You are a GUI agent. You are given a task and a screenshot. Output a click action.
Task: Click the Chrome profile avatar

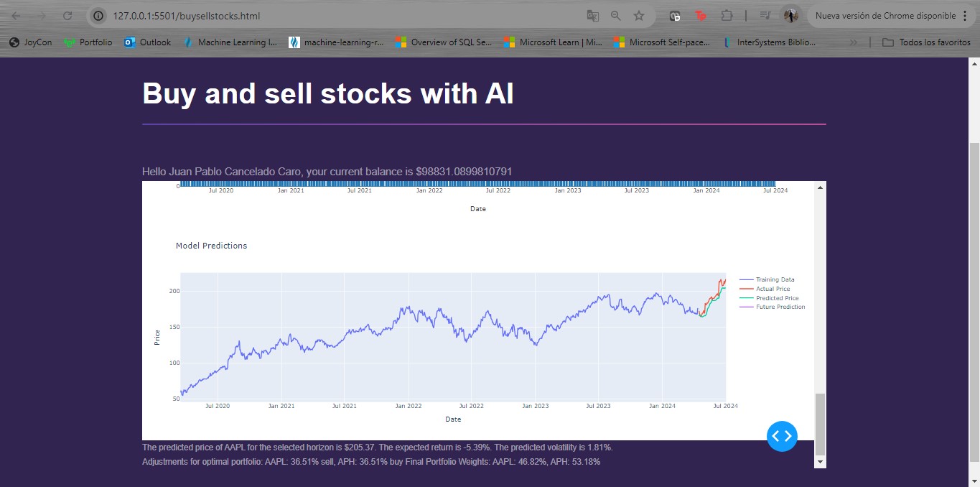(790, 16)
